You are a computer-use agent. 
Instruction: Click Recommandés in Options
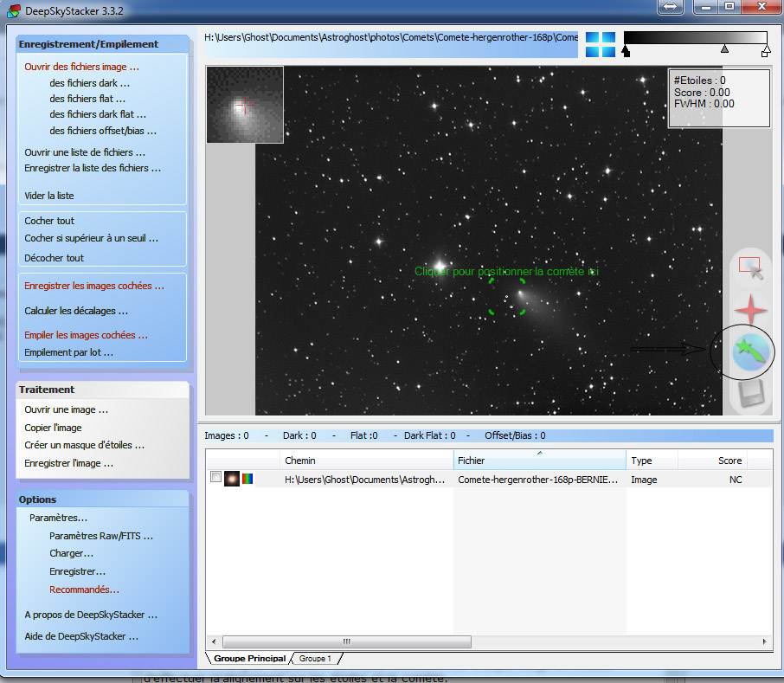[84, 590]
